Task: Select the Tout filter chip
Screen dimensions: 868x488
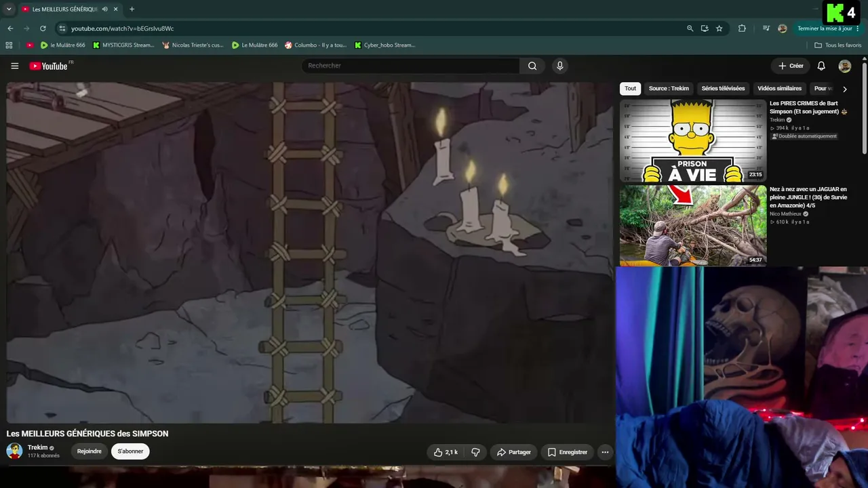Action: coord(631,89)
